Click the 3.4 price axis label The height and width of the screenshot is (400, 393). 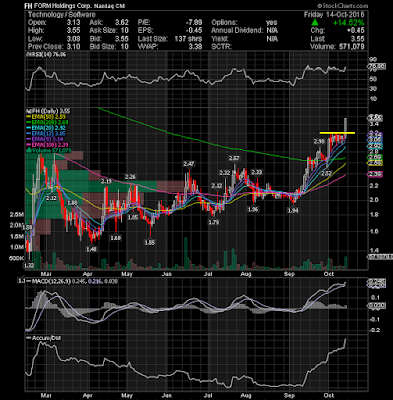point(374,124)
